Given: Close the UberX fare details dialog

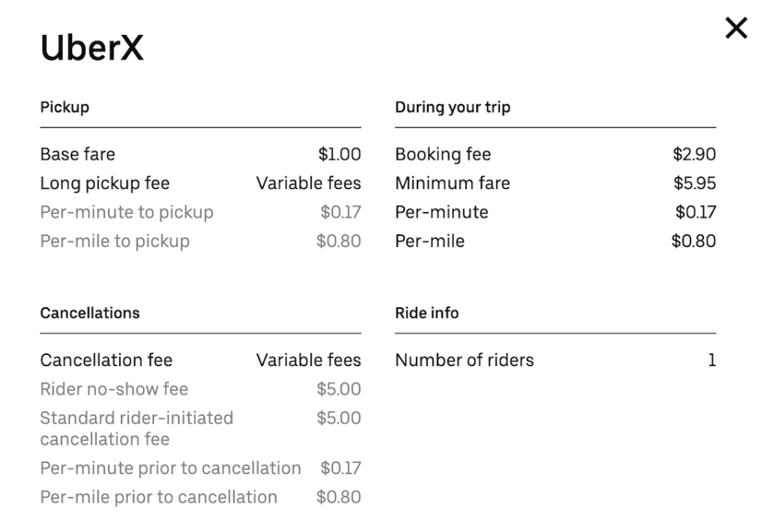Looking at the screenshot, I should click(x=736, y=29).
